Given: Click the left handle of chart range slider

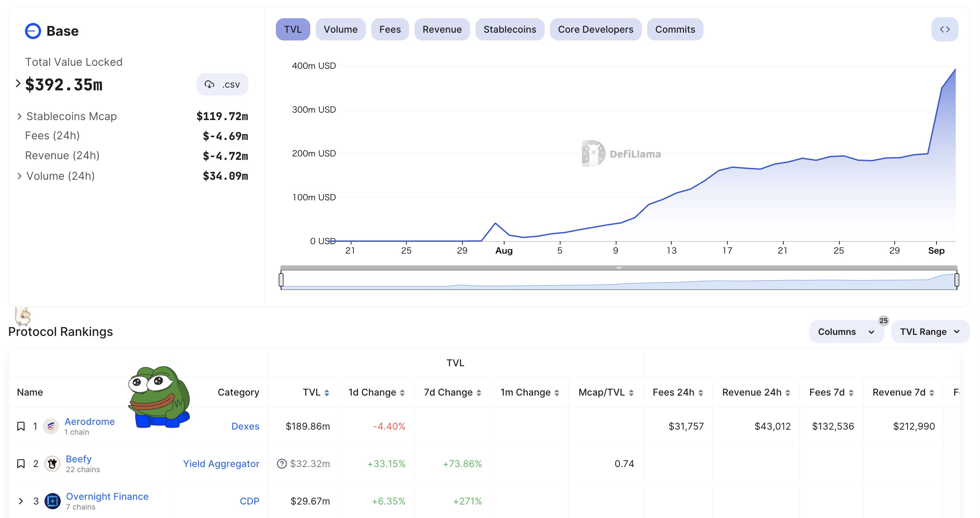Looking at the screenshot, I should (281, 280).
